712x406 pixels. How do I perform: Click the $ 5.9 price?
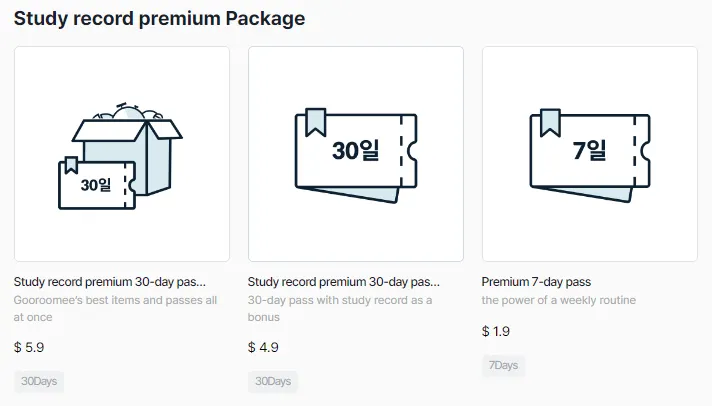tap(29, 347)
